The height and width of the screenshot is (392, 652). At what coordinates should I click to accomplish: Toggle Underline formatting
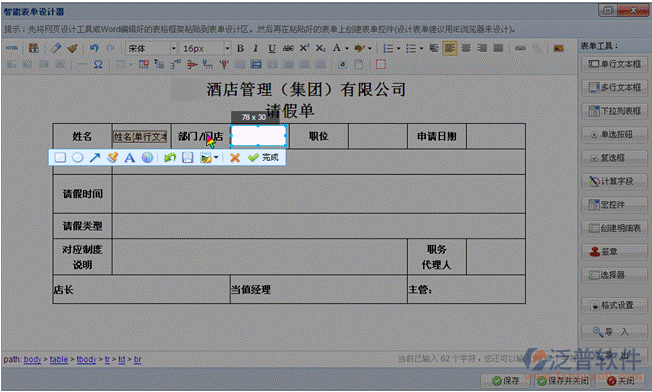coord(272,48)
